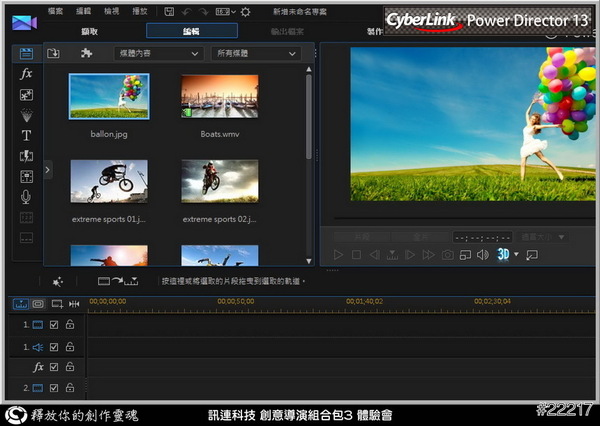Open the 所有媒體 filter dropdown

point(256,53)
